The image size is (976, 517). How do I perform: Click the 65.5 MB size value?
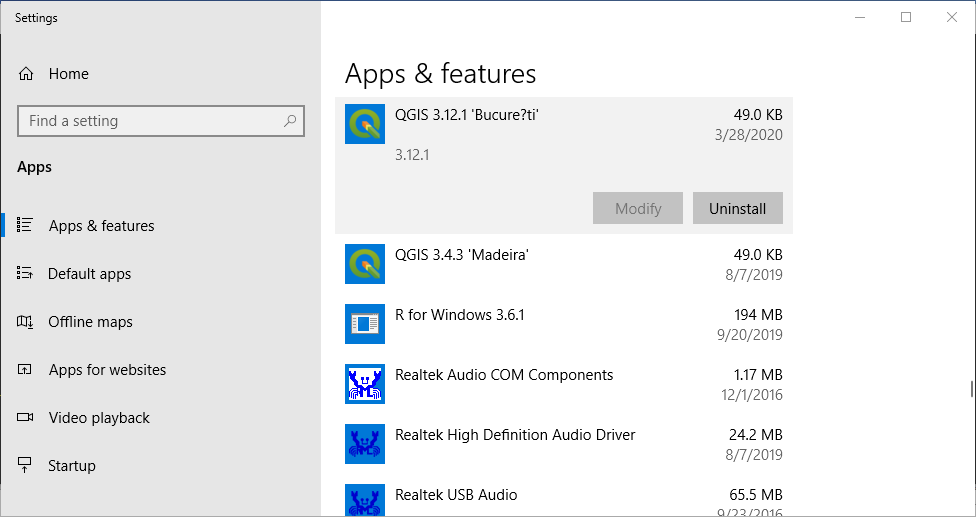[x=756, y=495]
